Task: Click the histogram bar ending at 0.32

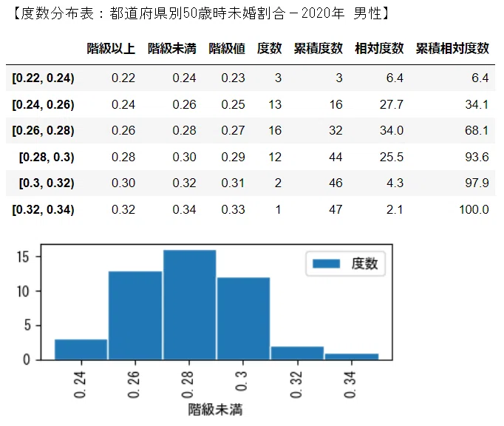Action: (x=297, y=353)
